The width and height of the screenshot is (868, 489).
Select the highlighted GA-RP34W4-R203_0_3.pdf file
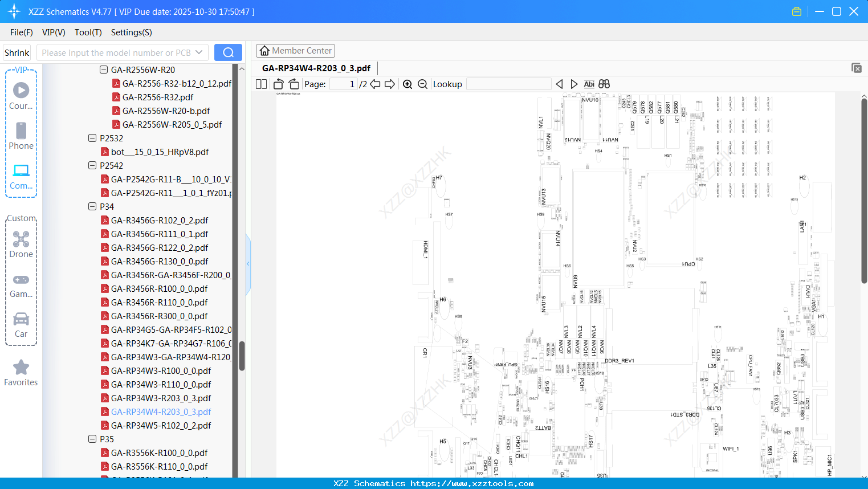[x=161, y=411]
